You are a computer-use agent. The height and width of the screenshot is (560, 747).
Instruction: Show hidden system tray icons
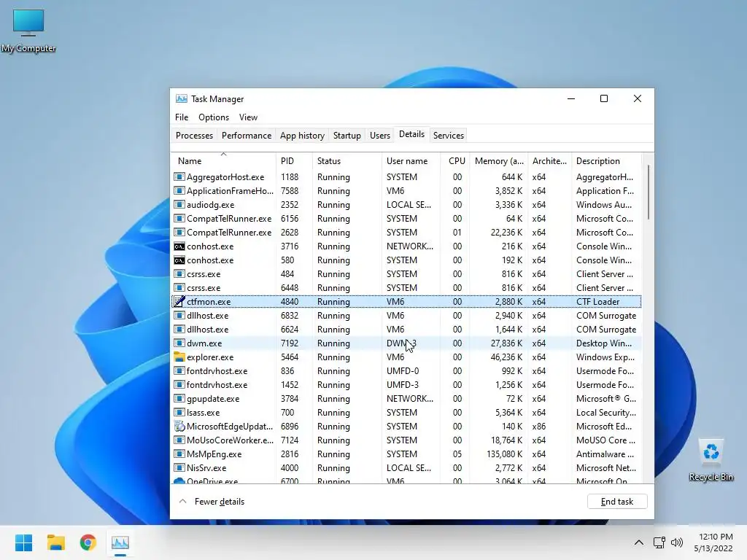(639, 542)
